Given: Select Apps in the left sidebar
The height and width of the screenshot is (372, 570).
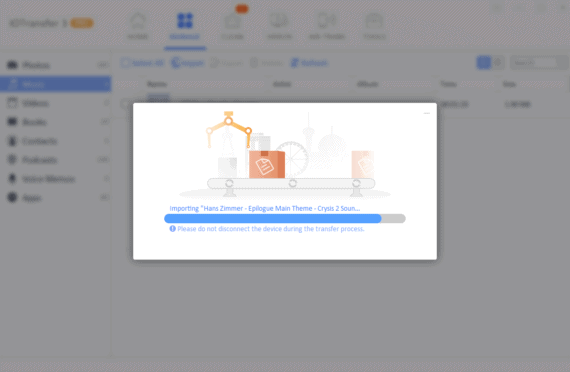Looking at the screenshot, I should point(55,197).
